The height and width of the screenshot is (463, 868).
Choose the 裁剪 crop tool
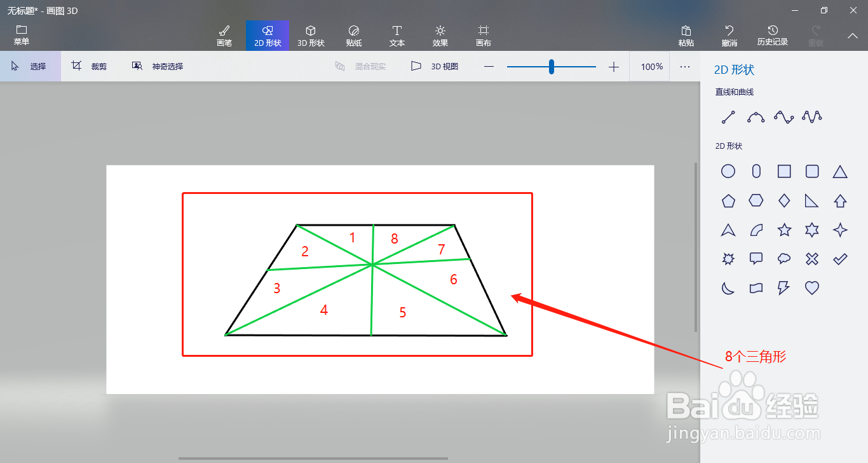click(90, 66)
